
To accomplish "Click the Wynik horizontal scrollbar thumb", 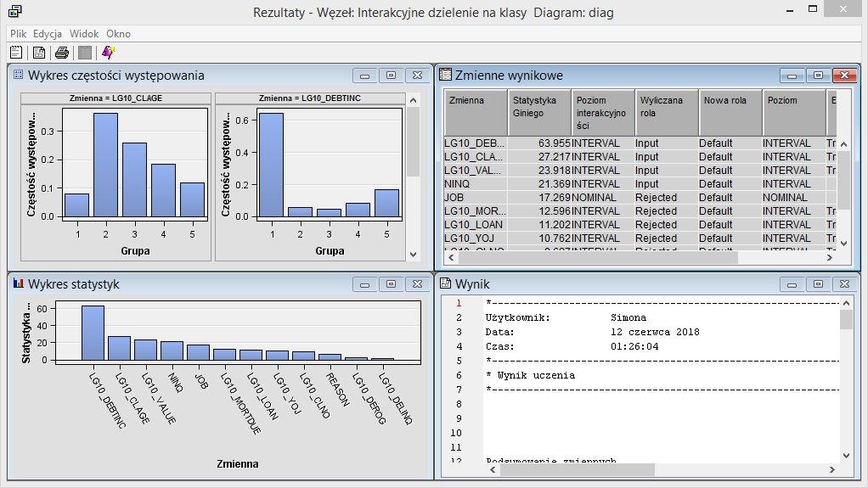I will coord(577,469).
